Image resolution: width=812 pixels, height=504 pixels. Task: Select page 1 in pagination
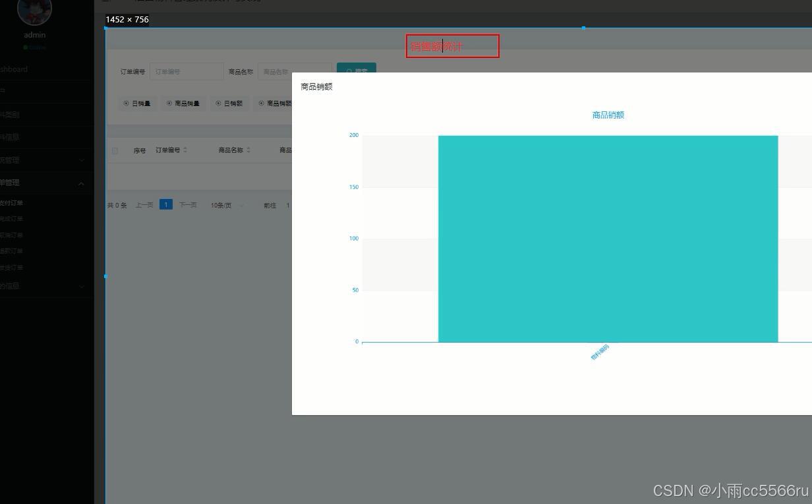point(166,205)
